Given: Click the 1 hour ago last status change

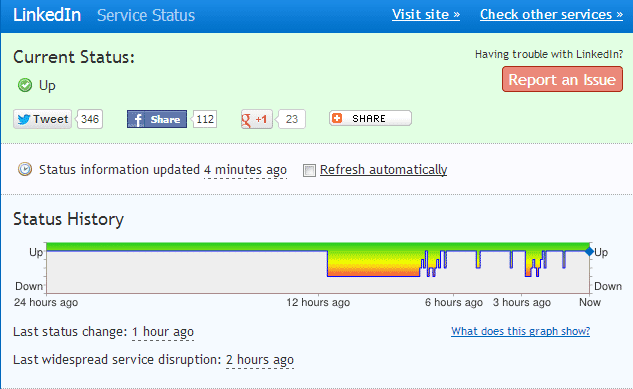Looking at the screenshot, I should (x=163, y=332).
